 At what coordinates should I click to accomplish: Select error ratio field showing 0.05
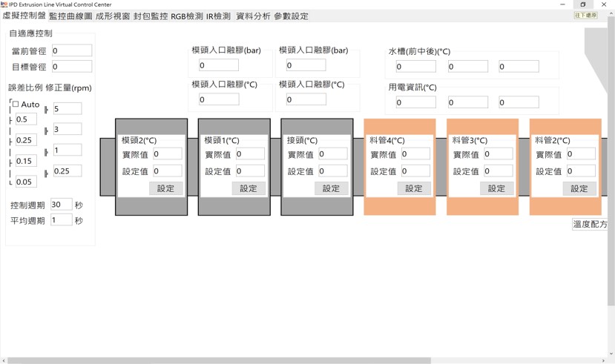click(x=26, y=182)
